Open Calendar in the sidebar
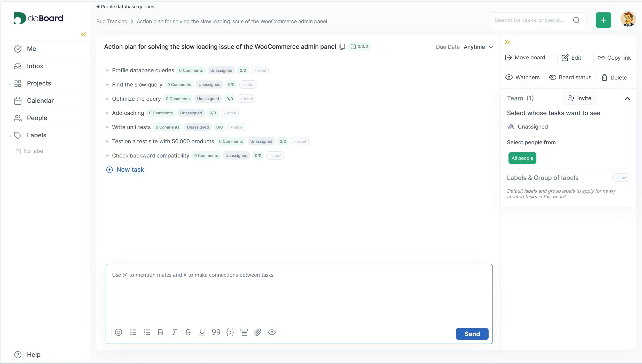 (x=40, y=101)
